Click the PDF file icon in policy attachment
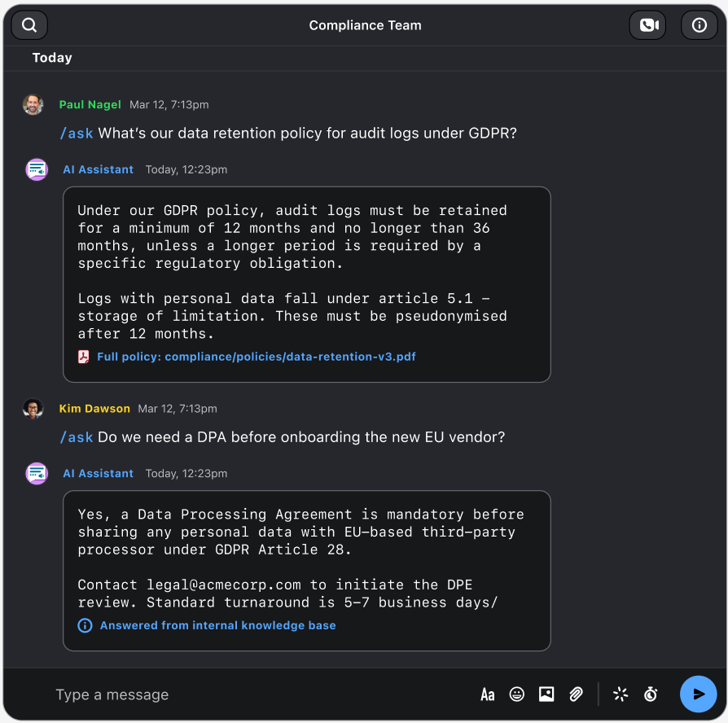 point(83,357)
